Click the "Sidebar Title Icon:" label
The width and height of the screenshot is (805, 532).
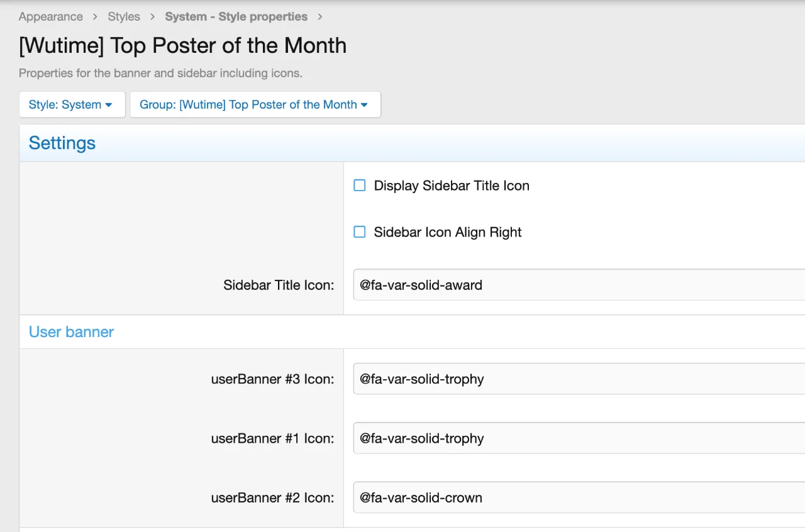pyautogui.click(x=279, y=285)
